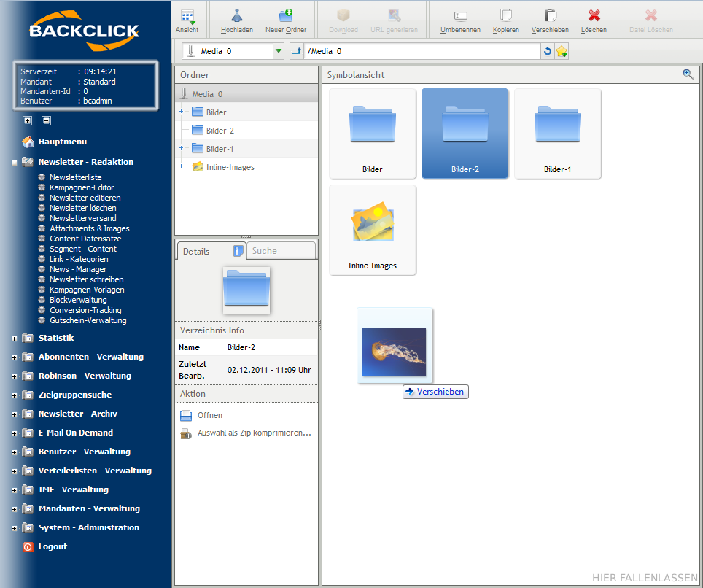
Task: Click the Öffnen action link
Action: coord(209,415)
